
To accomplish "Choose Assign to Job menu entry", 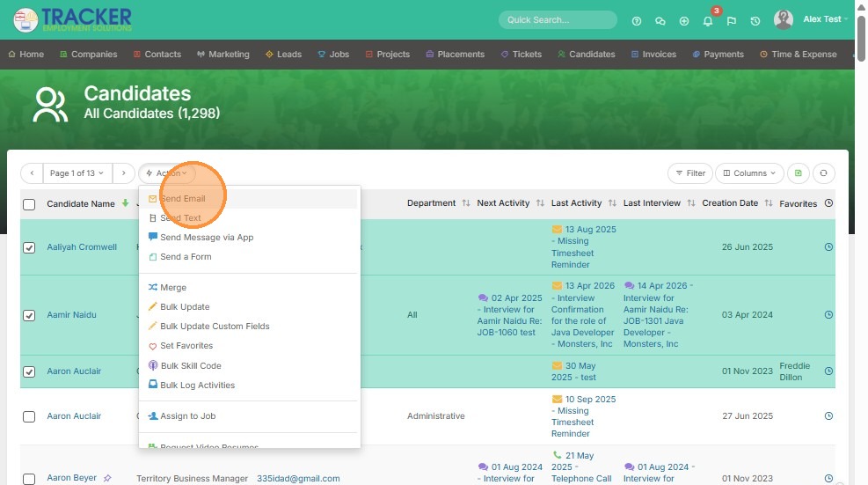I will (x=187, y=415).
